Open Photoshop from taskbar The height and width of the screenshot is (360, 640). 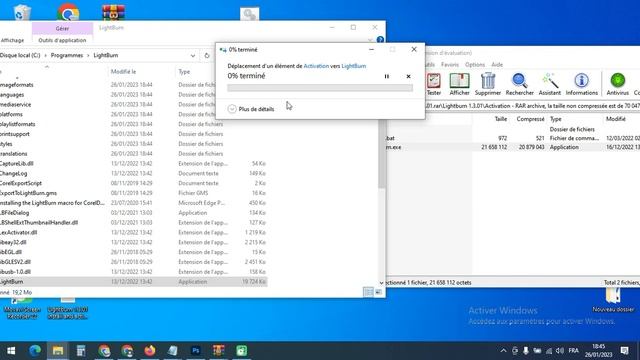pyautogui.click(x=196, y=351)
